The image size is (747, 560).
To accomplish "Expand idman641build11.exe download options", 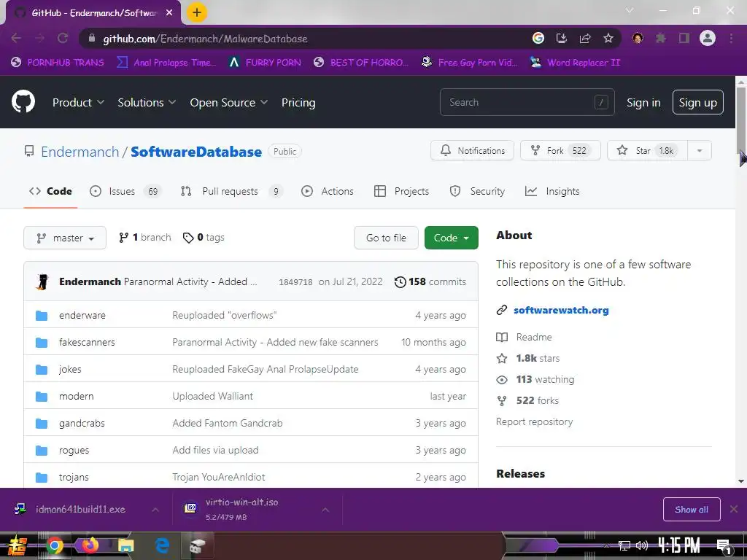I will click(x=155, y=510).
